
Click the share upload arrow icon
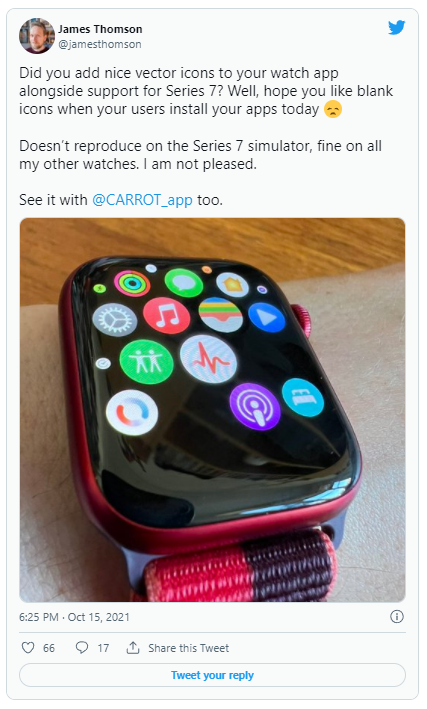point(133,648)
